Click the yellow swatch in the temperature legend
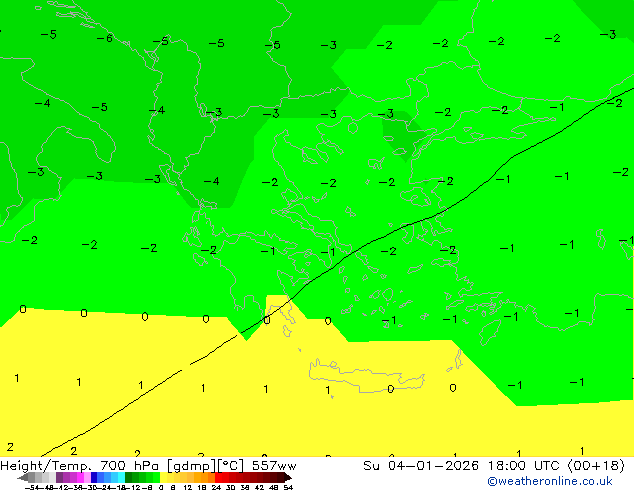 (x=163, y=477)
